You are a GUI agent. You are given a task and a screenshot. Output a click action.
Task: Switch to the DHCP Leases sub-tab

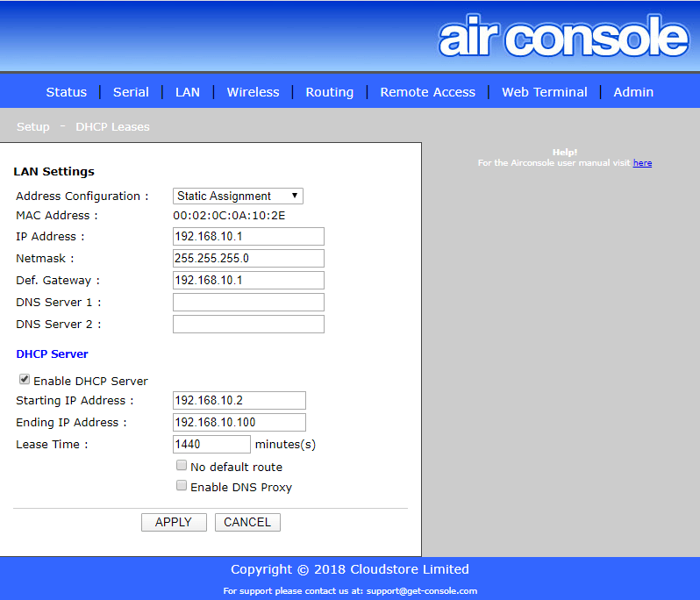point(112,127)
